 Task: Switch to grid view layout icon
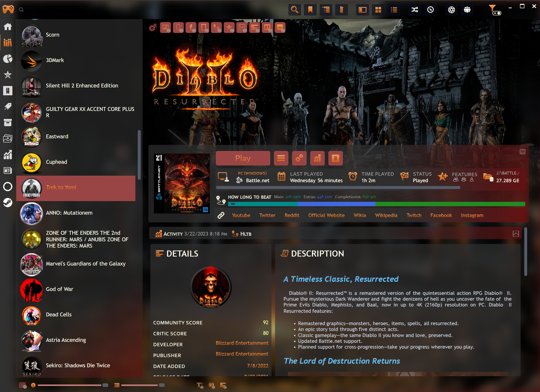click(378, 10)
